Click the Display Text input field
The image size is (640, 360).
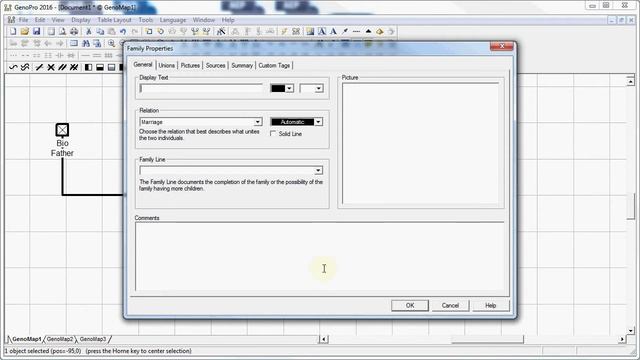coord(201,88)
